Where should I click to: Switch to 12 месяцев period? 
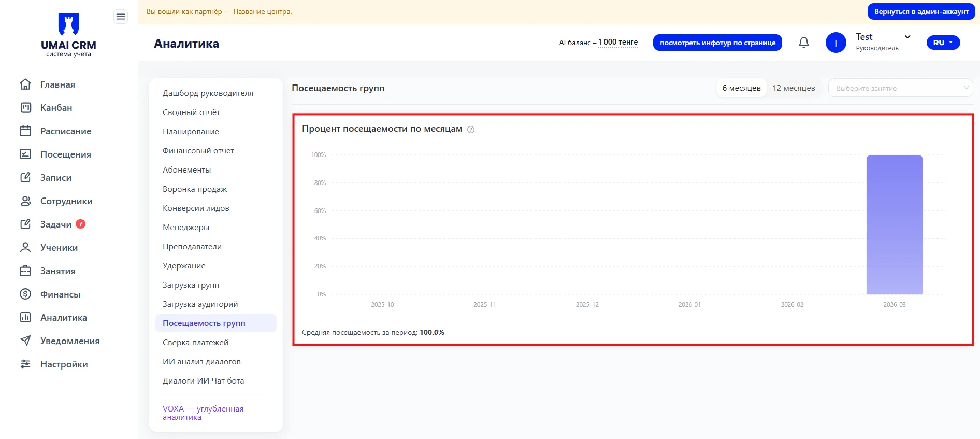(x=794, y=88)
